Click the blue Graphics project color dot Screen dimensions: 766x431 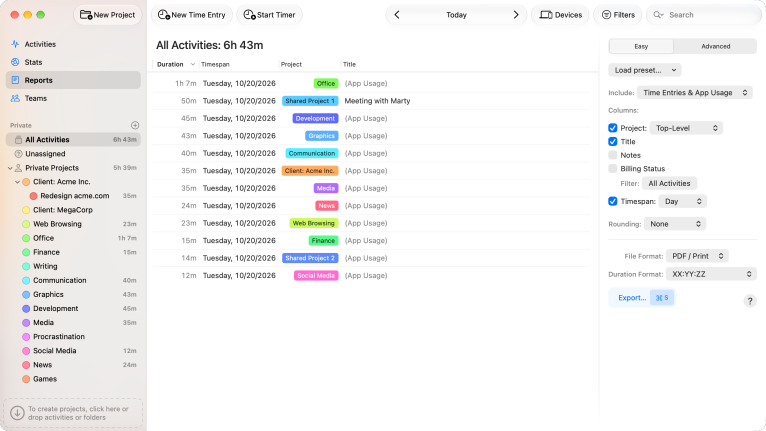point(26,294)
